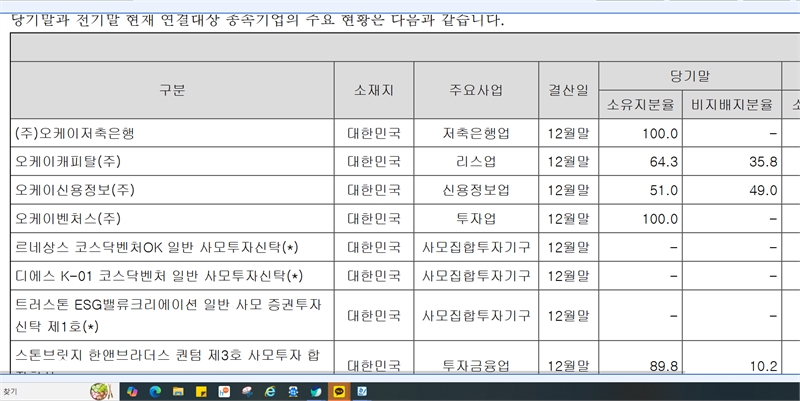This screenshot has height=401, width=800.
Task: Click the dark bird icon in taskbar
Action: pos(316,391)
